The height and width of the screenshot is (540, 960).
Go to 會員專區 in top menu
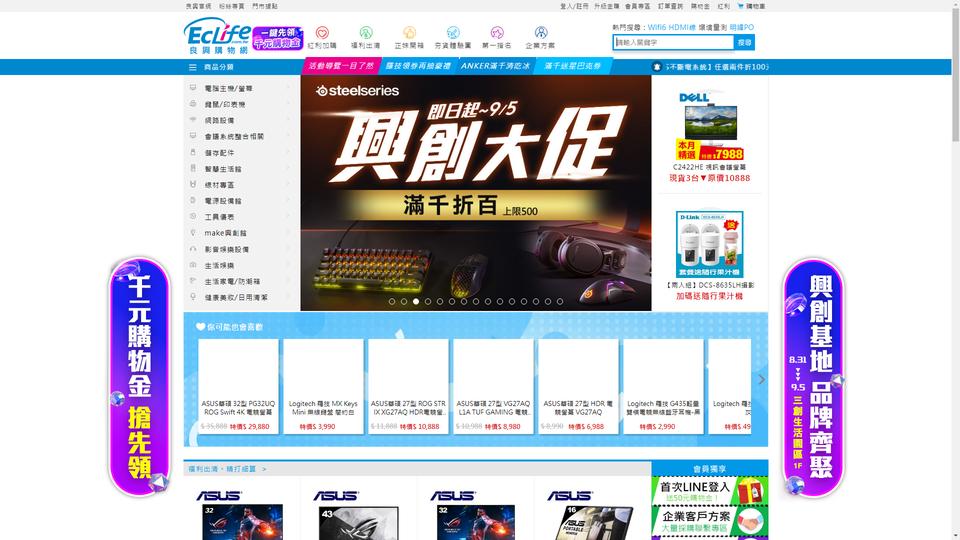coord(637,6)
